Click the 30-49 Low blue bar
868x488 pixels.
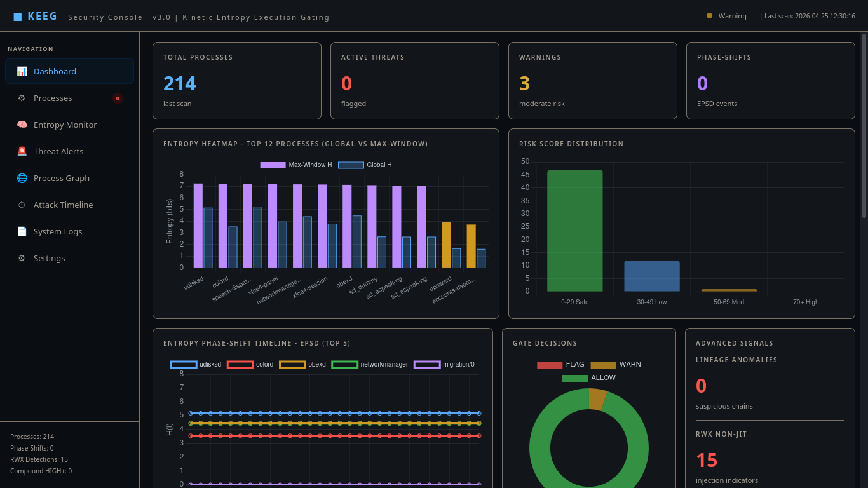point(652,276)
